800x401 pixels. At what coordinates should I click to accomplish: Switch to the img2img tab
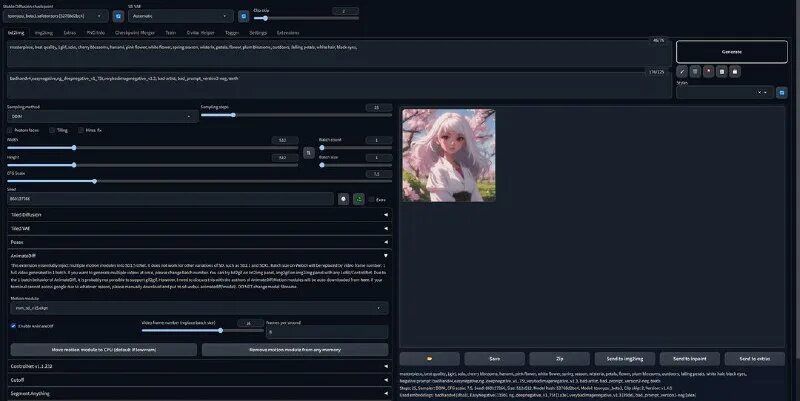click(44, 33)
